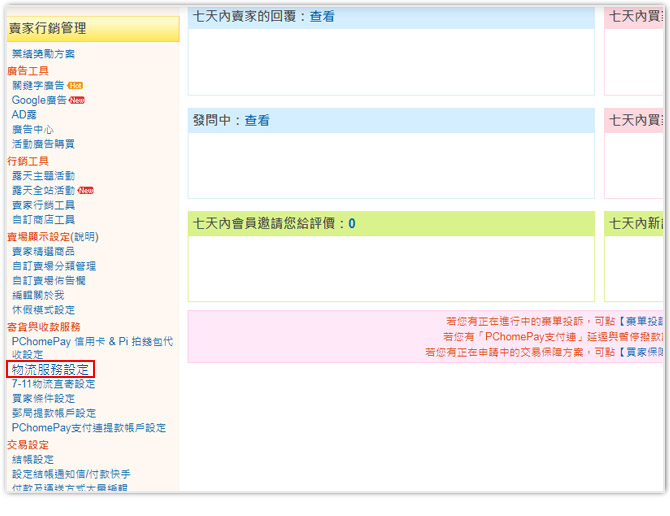Viewport: 670px width, 516px height.
Task: Go to 廣告中心
Action: pyautogui.click(x=33, y=130)
